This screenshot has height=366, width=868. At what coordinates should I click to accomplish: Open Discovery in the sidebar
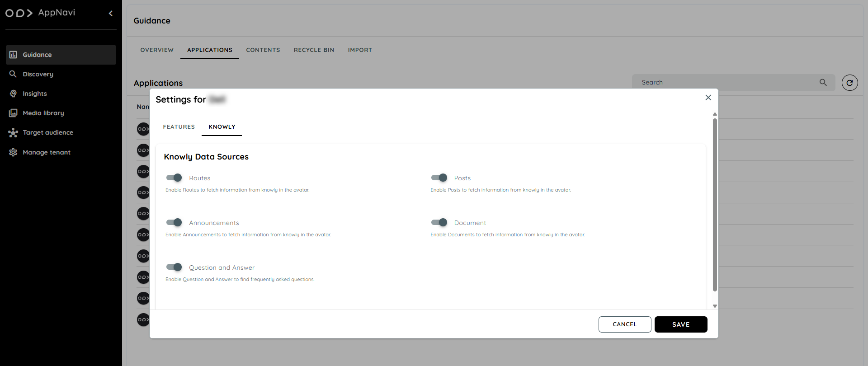(x=61, y=74)
